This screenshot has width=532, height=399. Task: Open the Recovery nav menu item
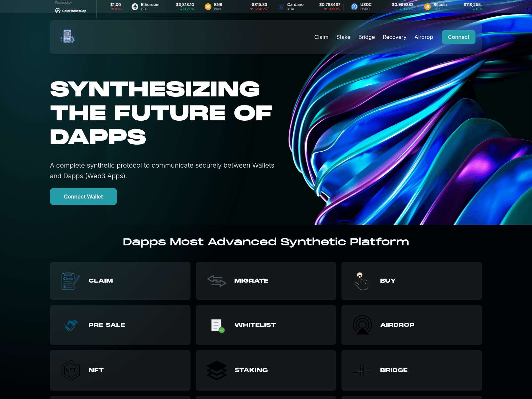pyautogui.click(x=394, y=37)
